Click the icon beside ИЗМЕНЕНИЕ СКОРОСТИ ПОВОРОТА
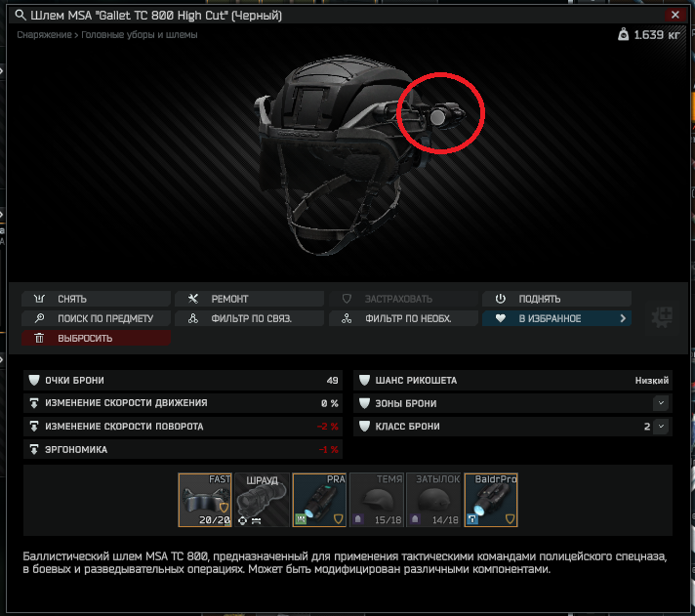Viewport: 695px width, 616px height. 34,427
